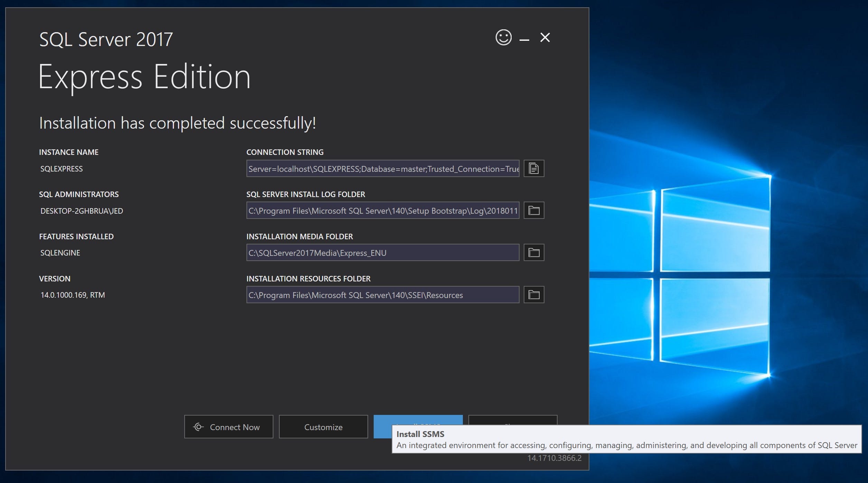Click the Install SSMS tooltip popup
868x483 pixels.
click(x=626, y=439)
